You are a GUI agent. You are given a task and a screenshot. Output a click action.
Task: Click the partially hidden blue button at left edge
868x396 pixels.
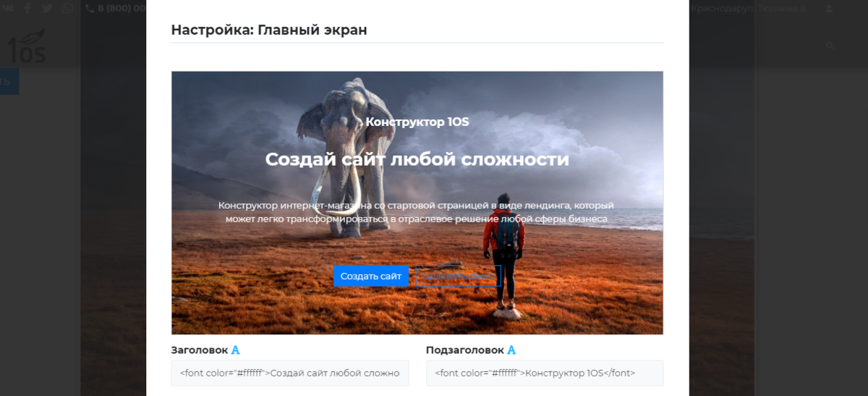click(x=9, y=81)
